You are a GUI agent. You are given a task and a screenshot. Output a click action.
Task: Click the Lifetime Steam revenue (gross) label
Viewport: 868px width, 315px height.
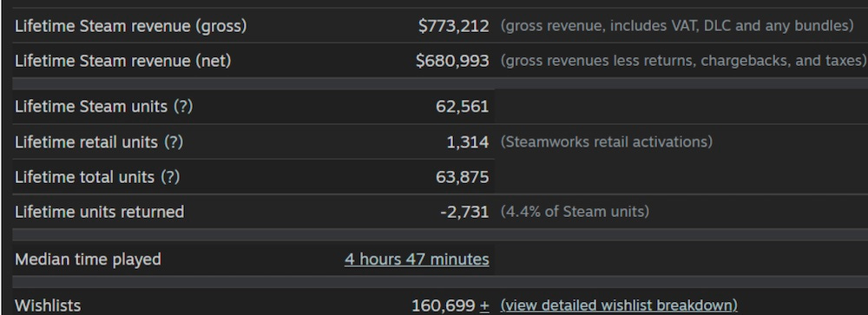click(x=131, y=26)
